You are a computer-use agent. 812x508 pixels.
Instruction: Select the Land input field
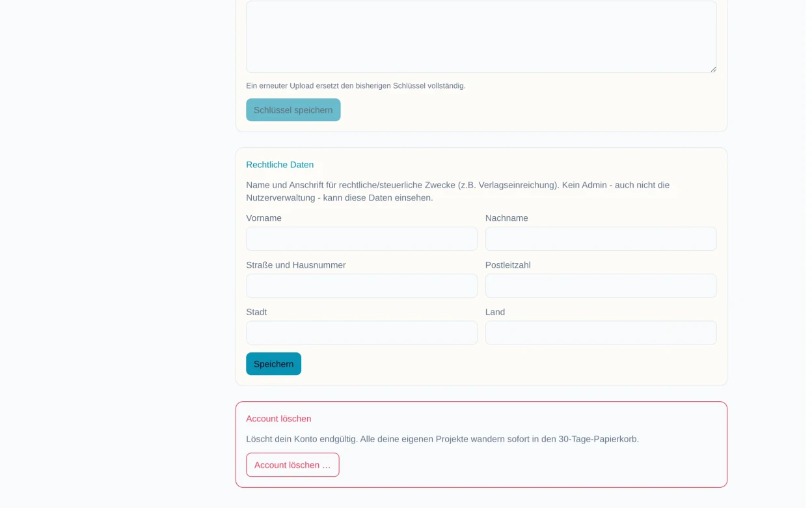pyautogui.click(x=601, y=333)
